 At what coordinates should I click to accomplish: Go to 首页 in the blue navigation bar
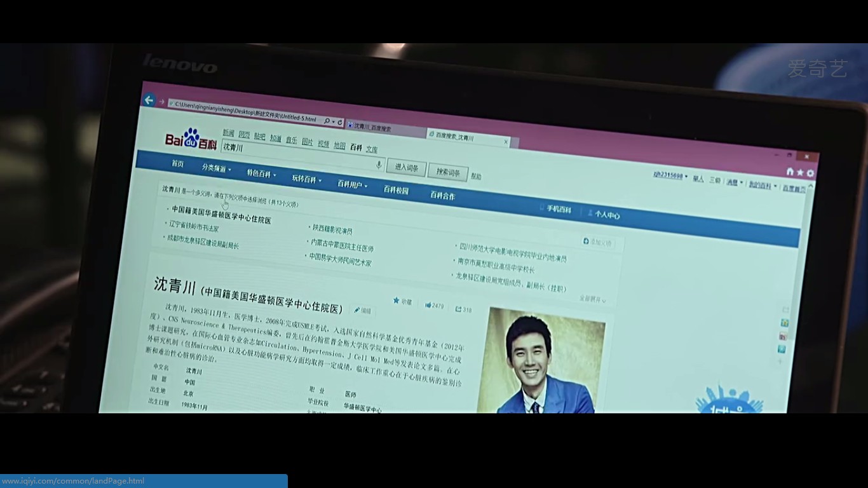click(177, 163)
